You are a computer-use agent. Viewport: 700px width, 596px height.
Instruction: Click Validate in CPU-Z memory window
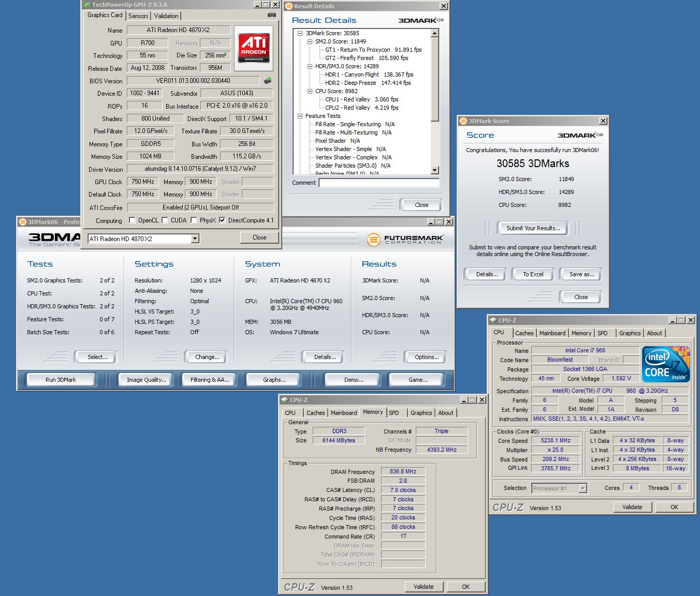click(x=424, y=587)
